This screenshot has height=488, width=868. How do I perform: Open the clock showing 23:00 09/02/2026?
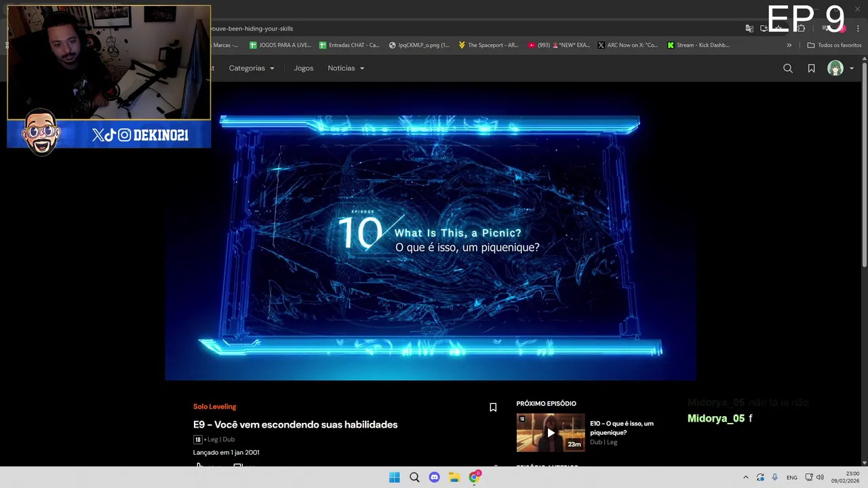[x=846, y=477]
